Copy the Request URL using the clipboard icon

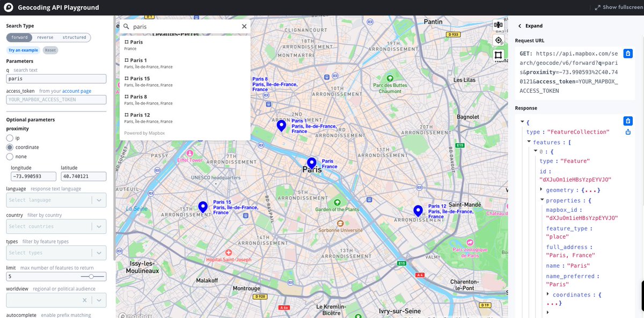point(627,53)
